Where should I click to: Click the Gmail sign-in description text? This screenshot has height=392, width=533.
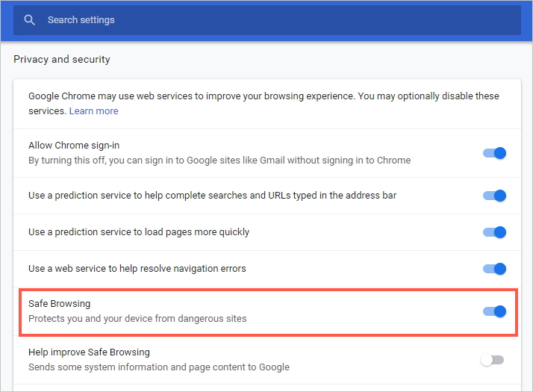point(219,160)
